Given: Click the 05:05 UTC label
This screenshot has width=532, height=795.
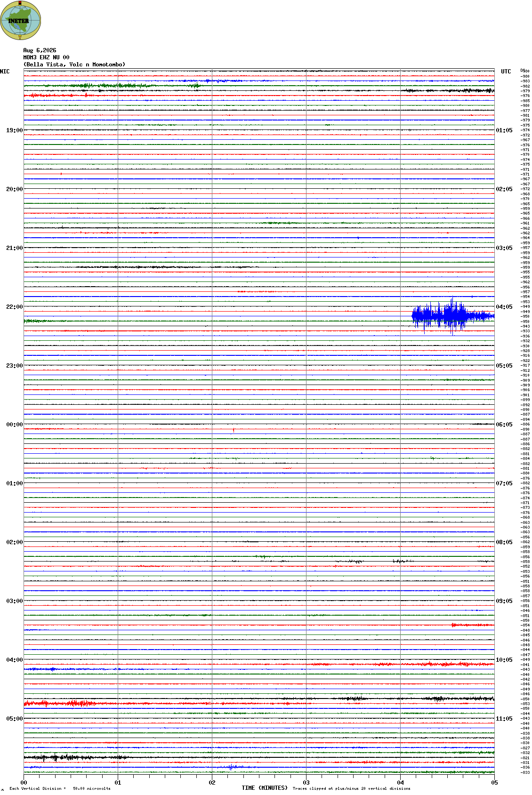Looking at the screenshot, I should coord(504,366).
